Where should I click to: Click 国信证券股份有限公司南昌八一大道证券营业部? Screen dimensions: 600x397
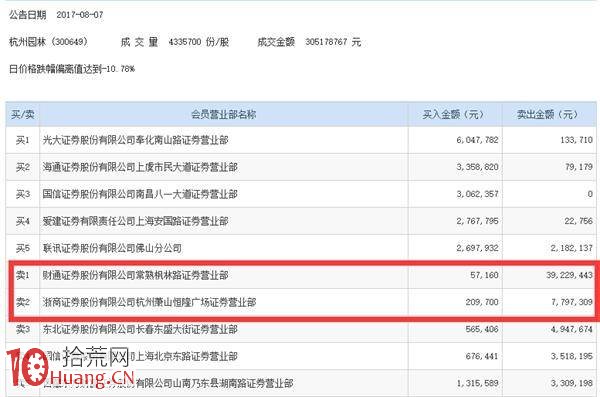pos(140,194)
